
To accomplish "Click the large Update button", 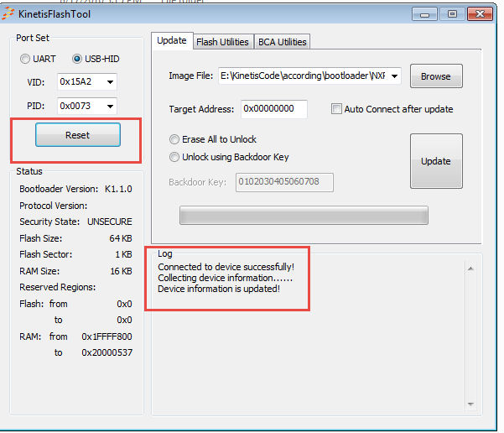I will (x=436, y=161).
